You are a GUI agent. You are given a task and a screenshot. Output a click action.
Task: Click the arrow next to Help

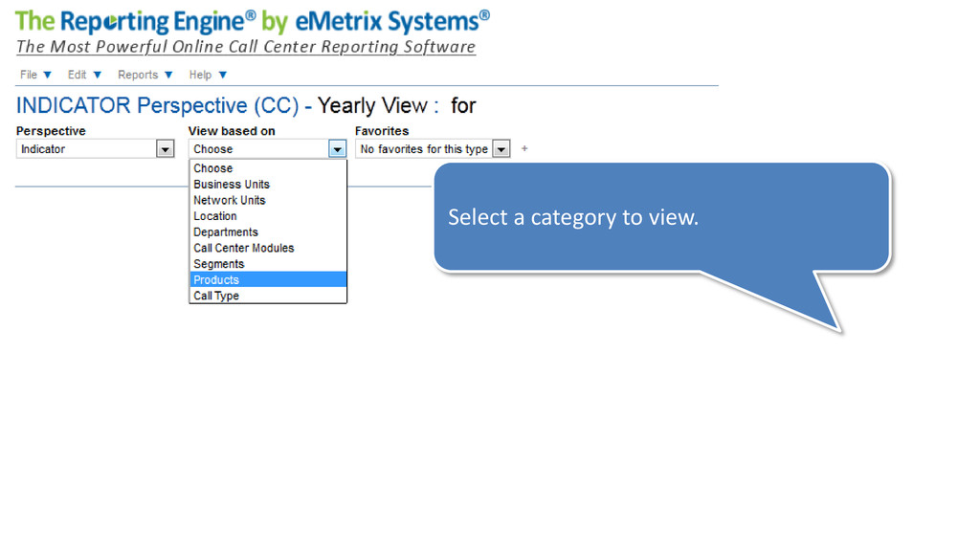[222, 75]
